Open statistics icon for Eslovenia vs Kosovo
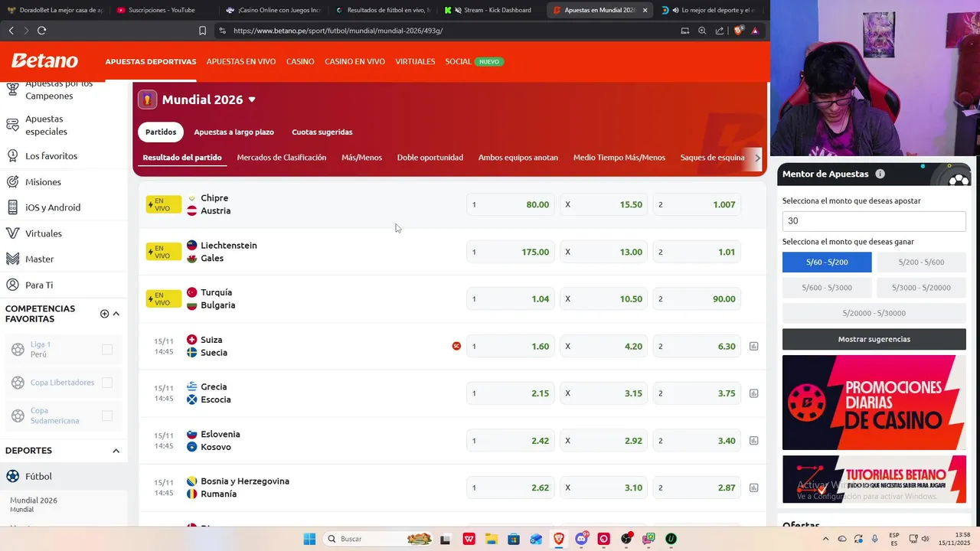 click(753, 441)
